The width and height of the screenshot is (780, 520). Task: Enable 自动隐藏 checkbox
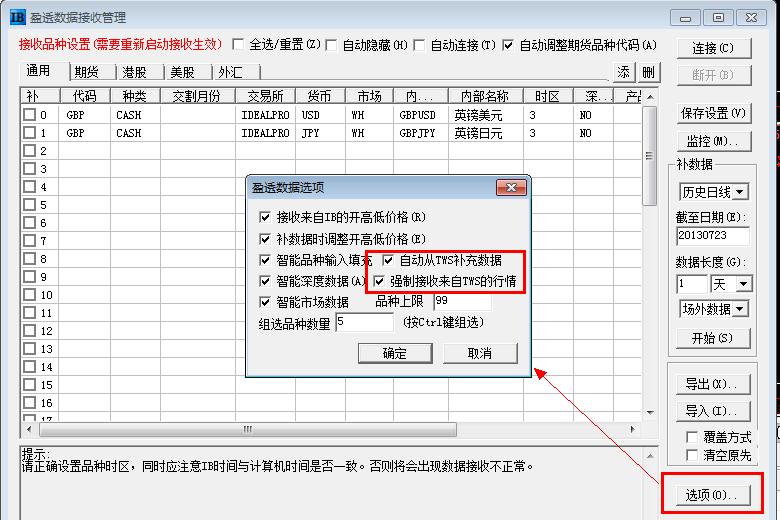click(x=331, y=45)
